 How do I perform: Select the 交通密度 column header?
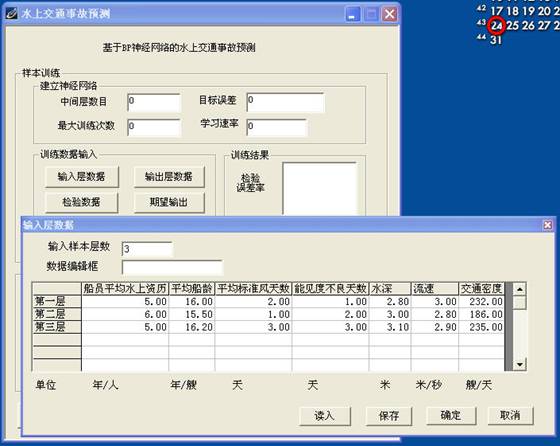point(481,289)
